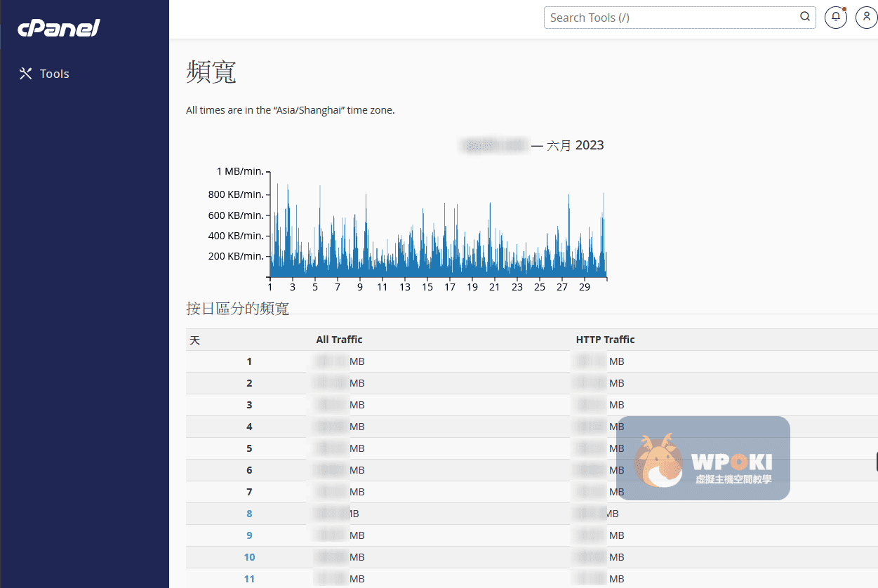Click the Tools wrench icon

coord(26,74)
